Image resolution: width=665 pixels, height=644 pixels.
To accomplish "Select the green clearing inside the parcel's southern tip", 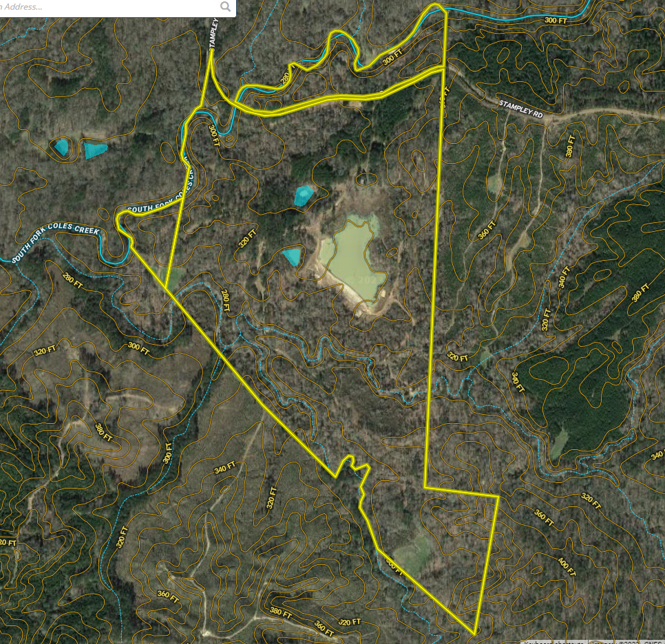I will click(x=413, y=549).
